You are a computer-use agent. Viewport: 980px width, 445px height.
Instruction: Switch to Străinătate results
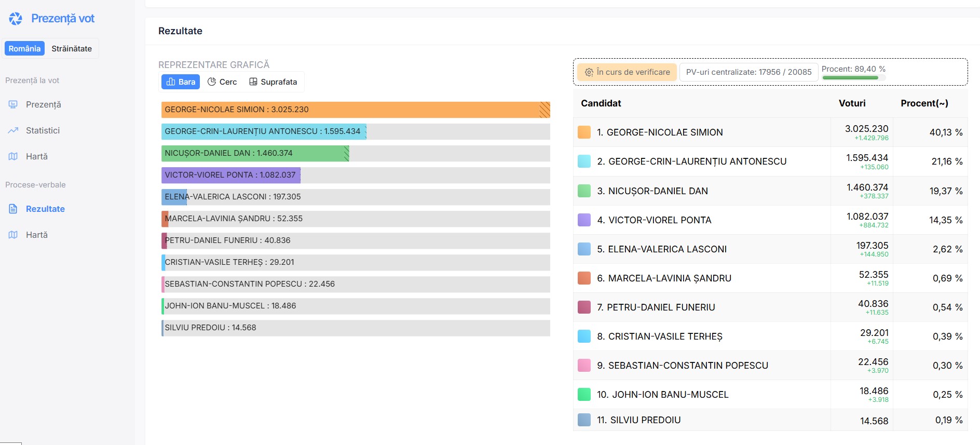click(x=72, y=48)
